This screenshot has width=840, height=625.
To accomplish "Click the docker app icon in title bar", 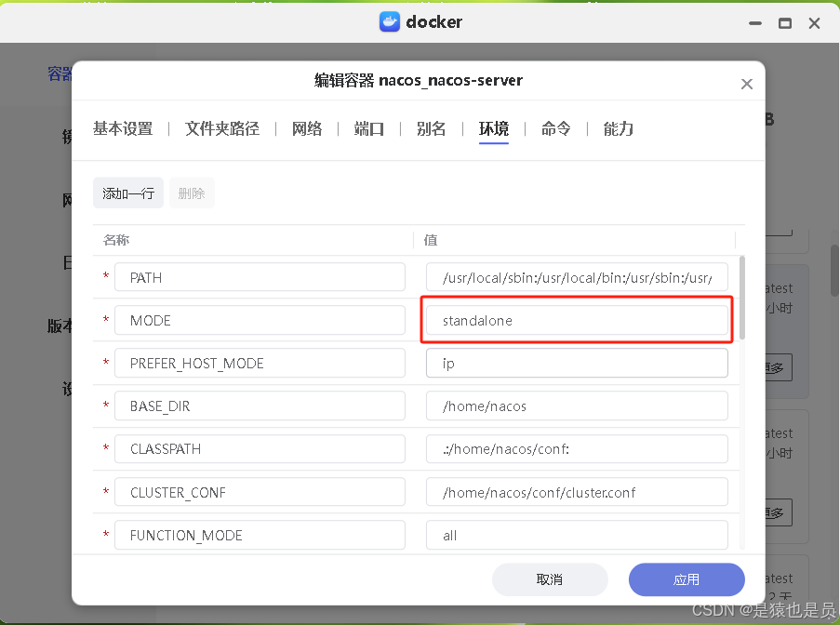I will point(390,22).
